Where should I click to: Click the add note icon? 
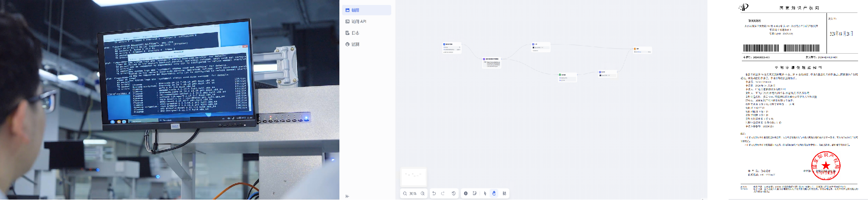point(474,193)
